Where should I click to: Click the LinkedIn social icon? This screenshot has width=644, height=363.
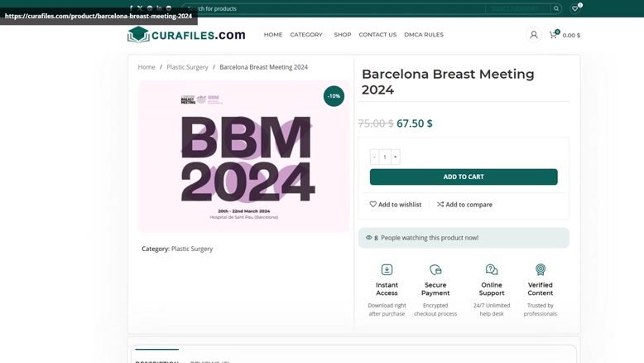click(x=159, y=7)
